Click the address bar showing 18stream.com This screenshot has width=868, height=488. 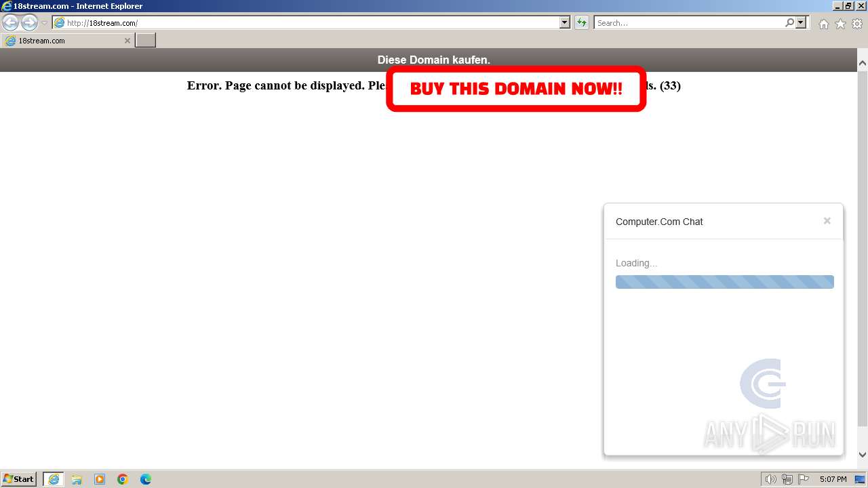pos(305,23)
